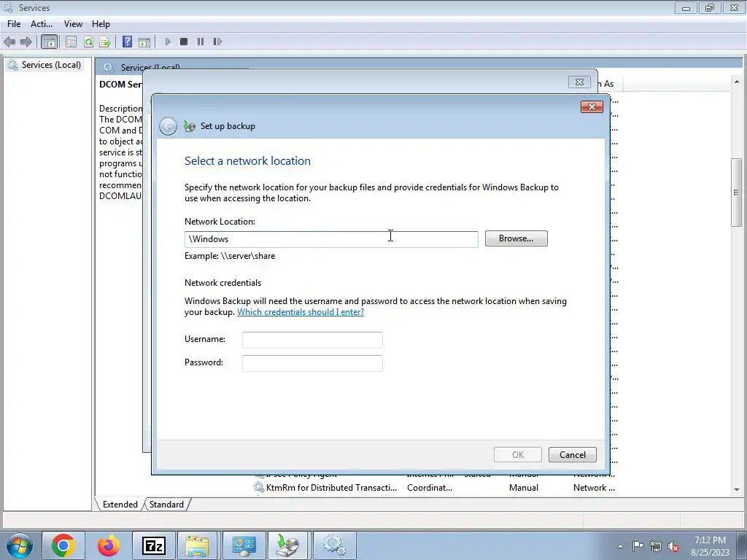Viewport: 747px width, 560px height.
Task: Switch to the backup wizard taskbar icon
Action: [289, 545]
